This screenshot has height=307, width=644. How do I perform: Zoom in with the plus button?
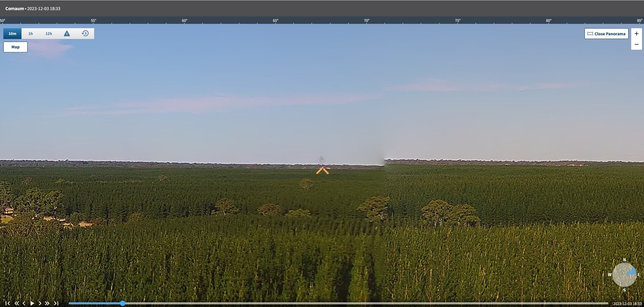(636, 34)
